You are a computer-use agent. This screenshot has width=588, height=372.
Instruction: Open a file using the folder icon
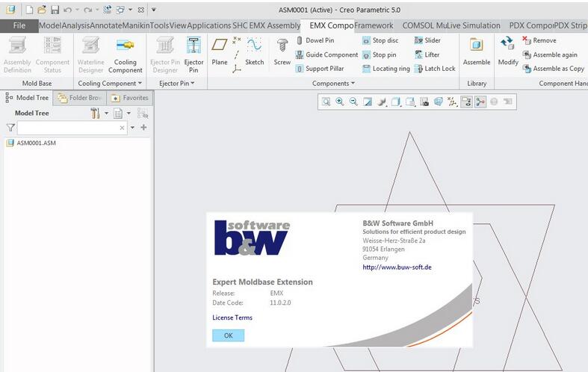42,10
